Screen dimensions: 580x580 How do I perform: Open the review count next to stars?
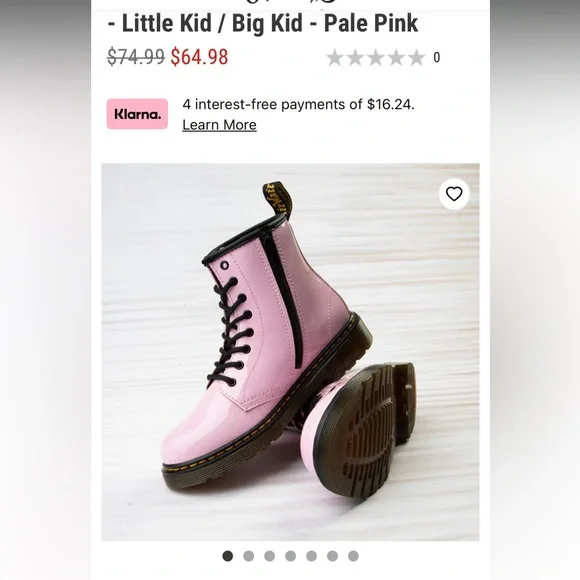(437, 58)
